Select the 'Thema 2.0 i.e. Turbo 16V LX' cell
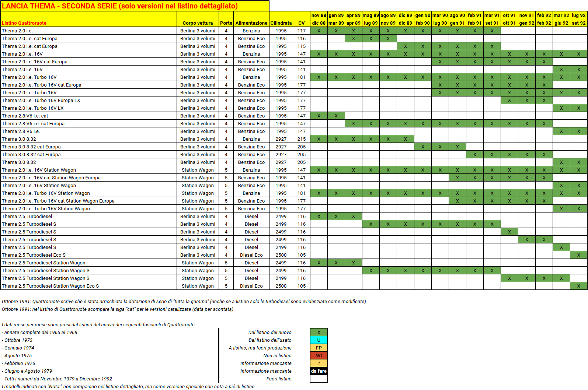Screen dimensions: 588x390 (x=88, y=108)
